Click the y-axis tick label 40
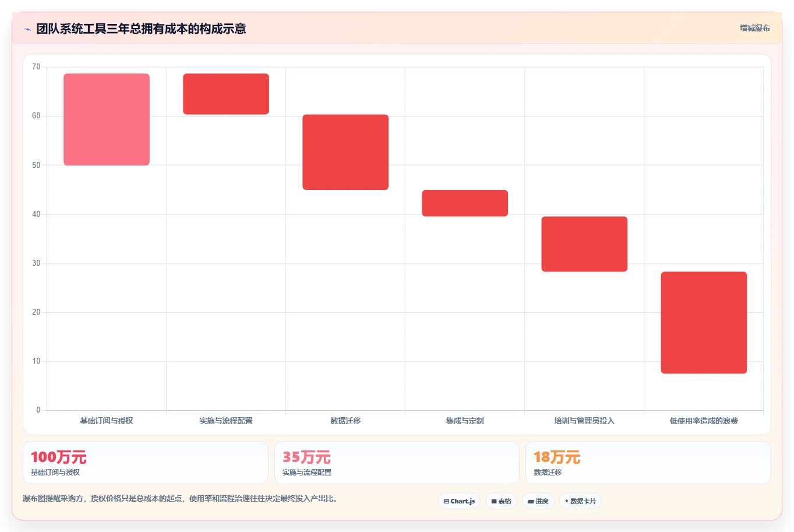The height and width of the screenshot is (532, 794). point(36,214)
